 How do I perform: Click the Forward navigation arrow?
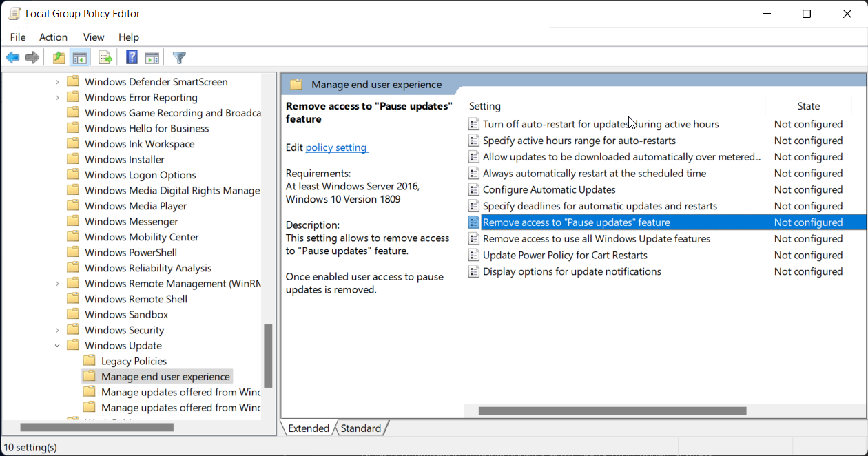tap(32, 57)
